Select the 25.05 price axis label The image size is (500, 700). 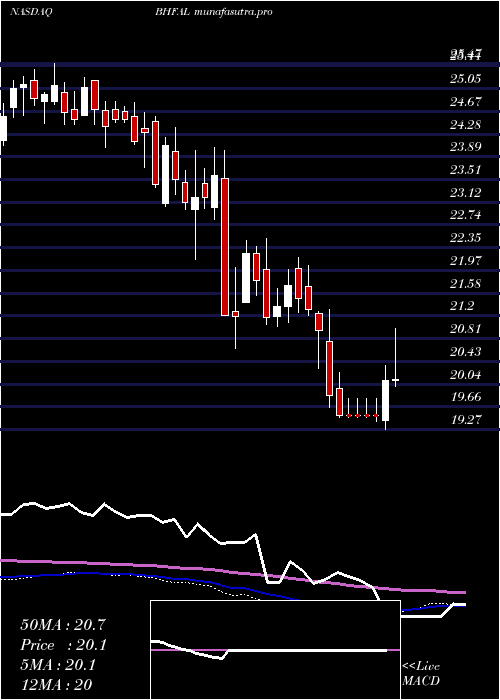[466, 79]
